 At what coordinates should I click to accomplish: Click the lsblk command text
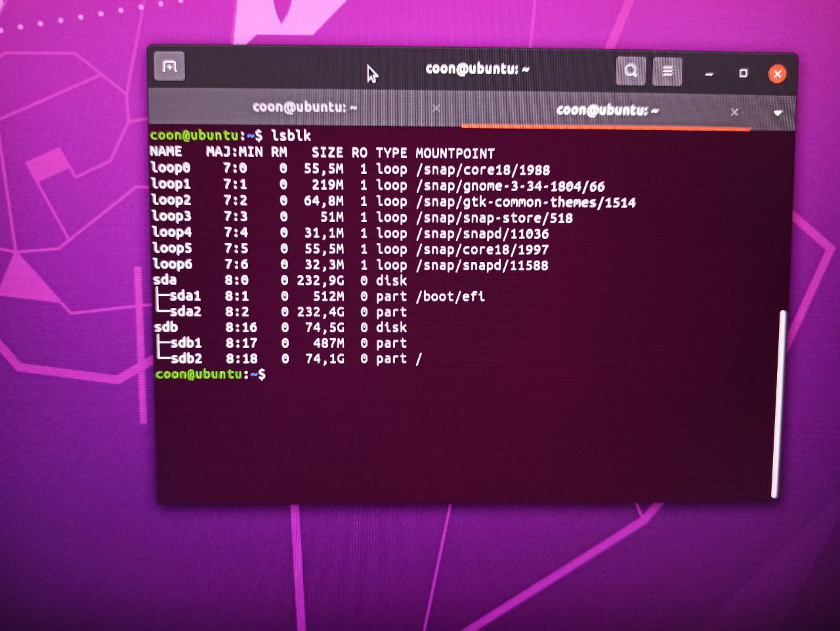pos(291,136)
